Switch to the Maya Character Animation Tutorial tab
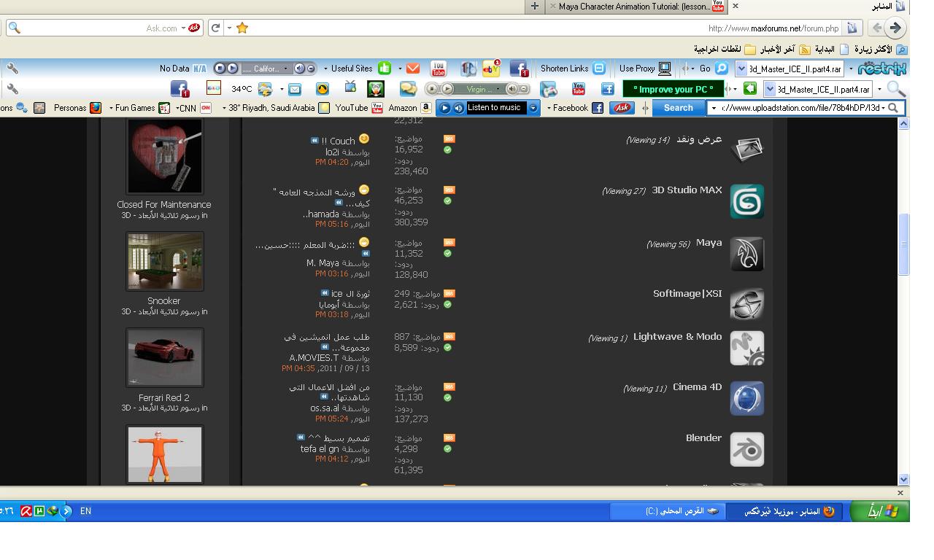 pos(637,7)
